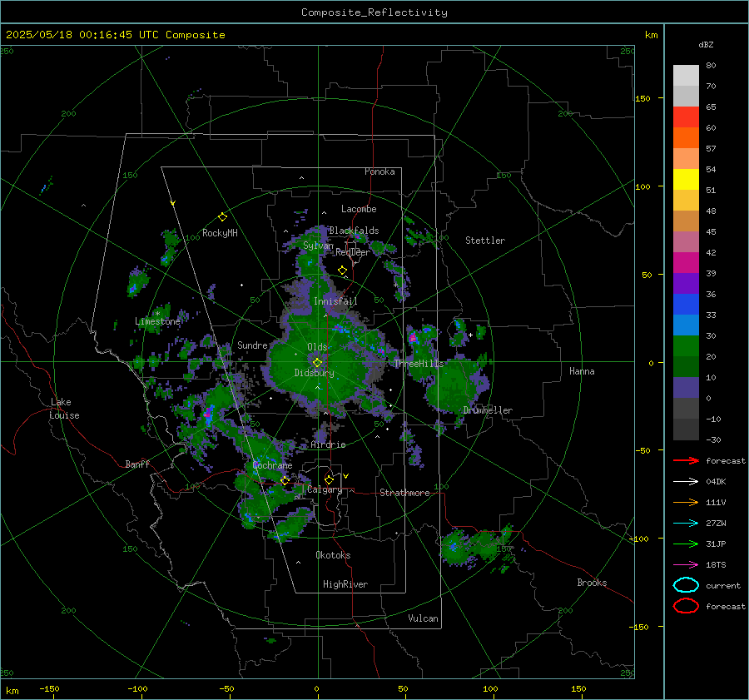Click the Sundre label
The height and width of the screenshot is (700, 749).
[252, 345]
